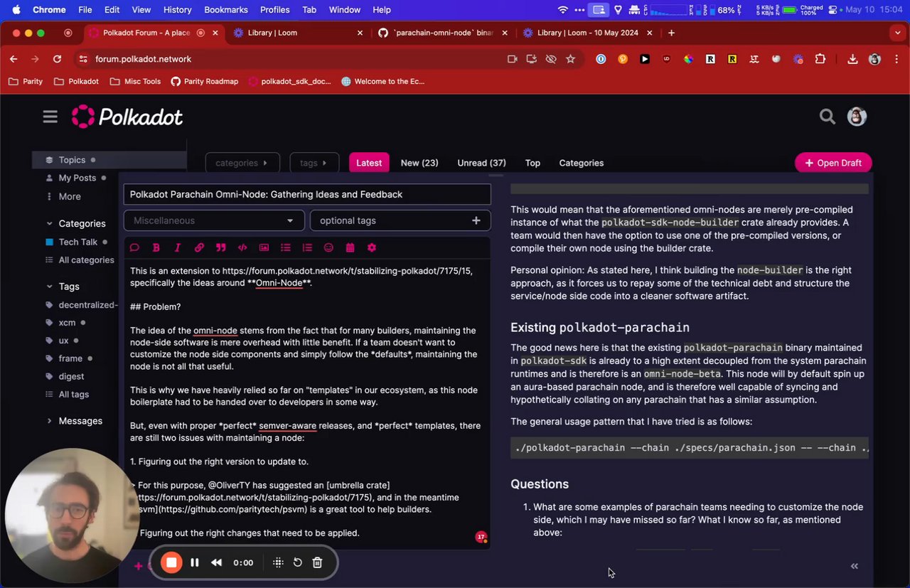
Task: Open Loom drawing/effects dots grid icon
Action: click(x=278, y=562)
